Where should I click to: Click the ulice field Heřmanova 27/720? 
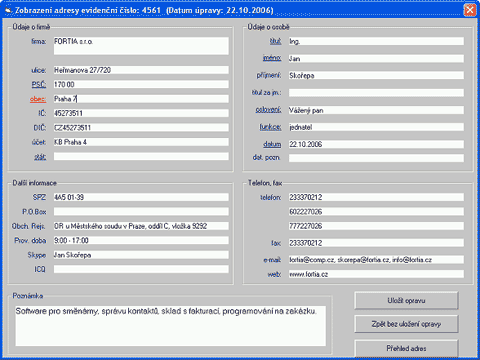coord(141,70)
